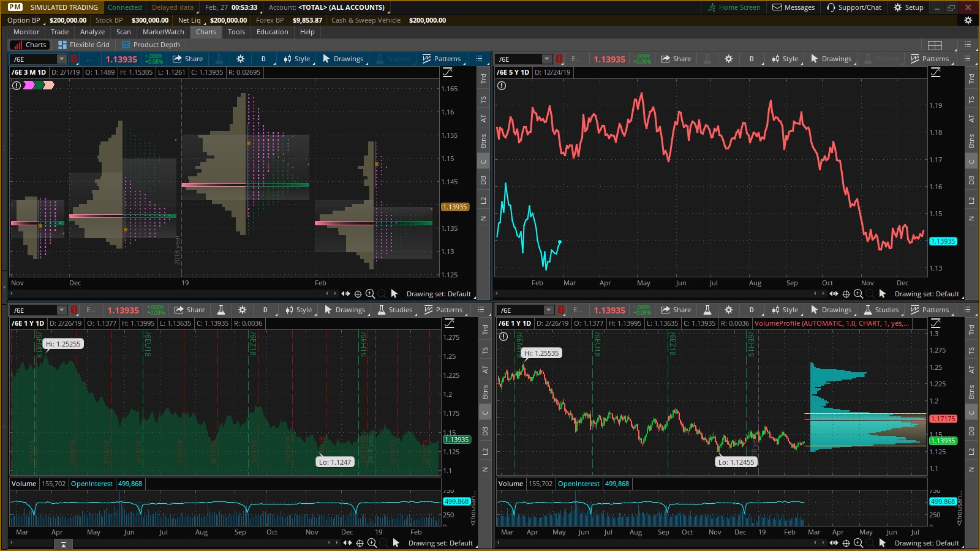Open Studies flask in bottom-right chart toolbar

coord(881,310)
